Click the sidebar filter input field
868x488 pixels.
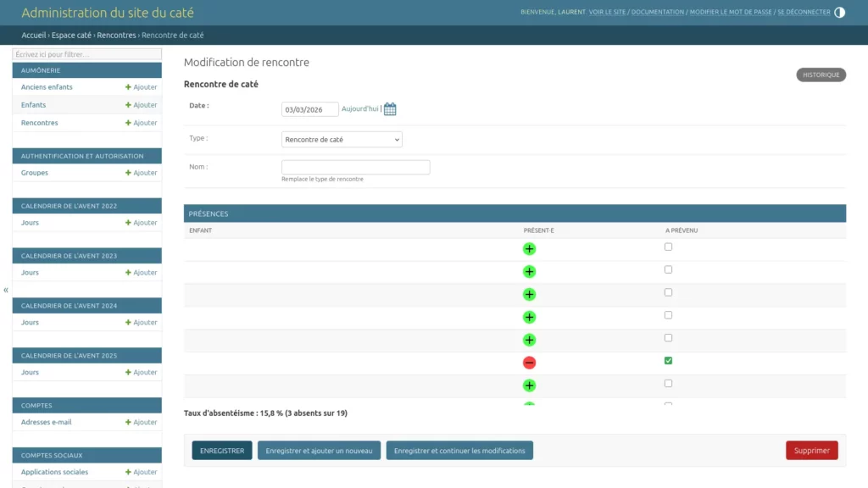86,53
